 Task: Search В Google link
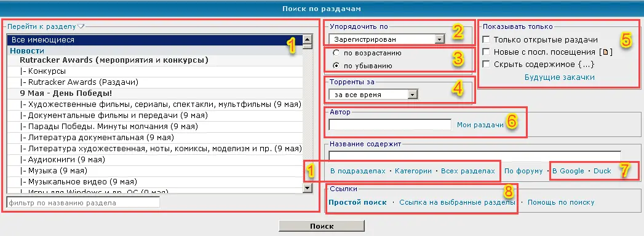click(x=568, y=171)
